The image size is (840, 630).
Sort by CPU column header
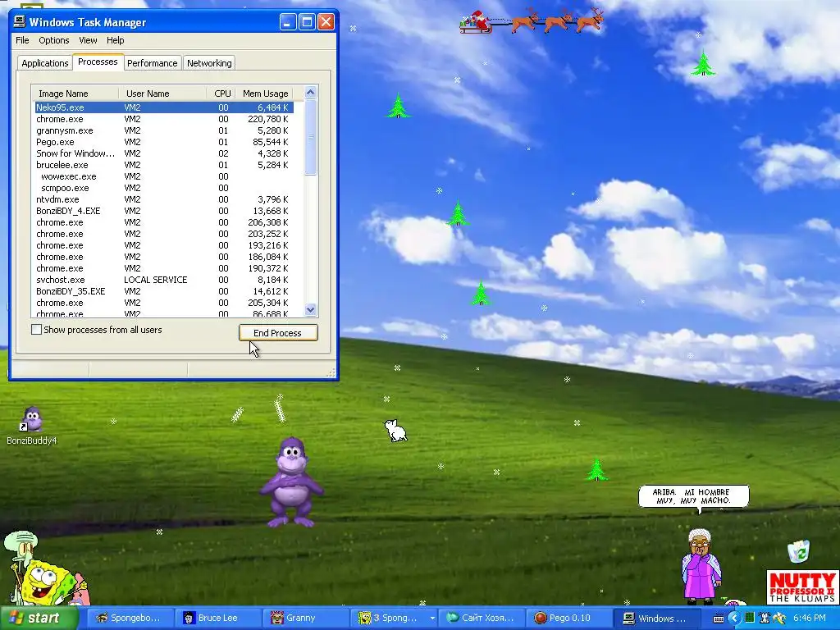pos(221,94)
